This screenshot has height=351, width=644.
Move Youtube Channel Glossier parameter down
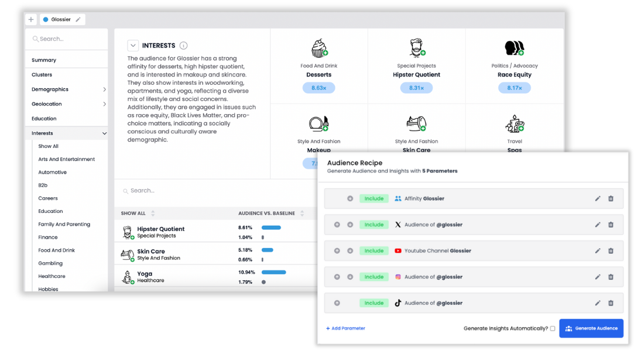[350, 251]
